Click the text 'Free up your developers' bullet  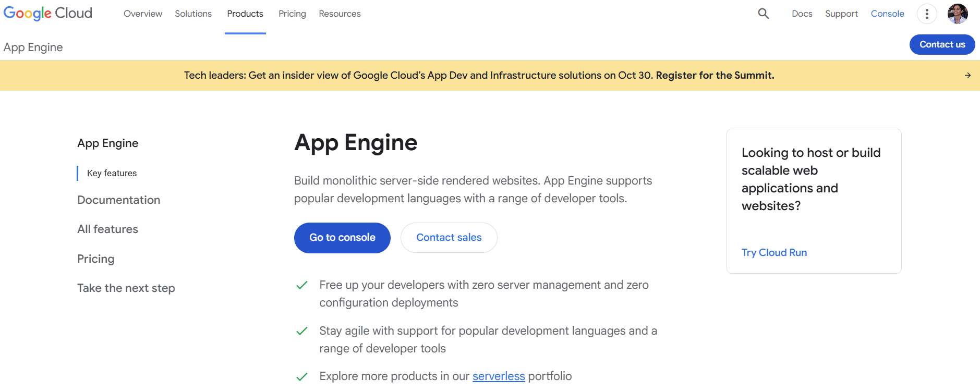(x=484, y=294)
